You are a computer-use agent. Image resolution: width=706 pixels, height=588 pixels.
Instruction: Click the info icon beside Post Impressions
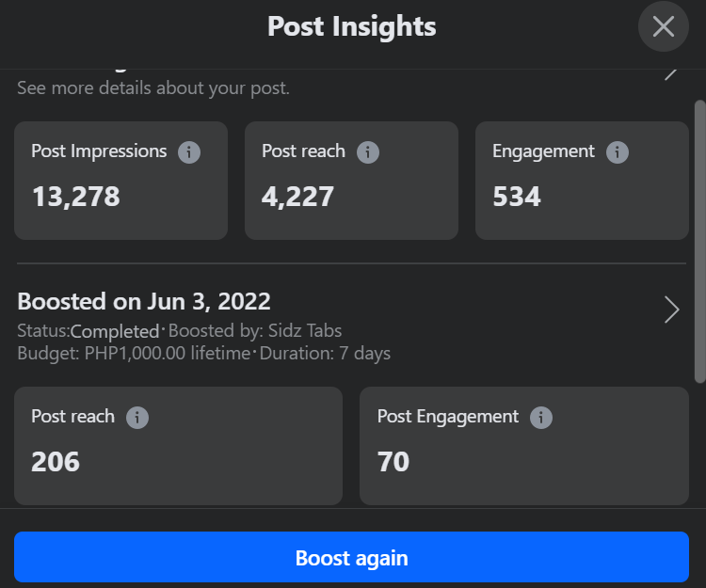coord(189,151)
